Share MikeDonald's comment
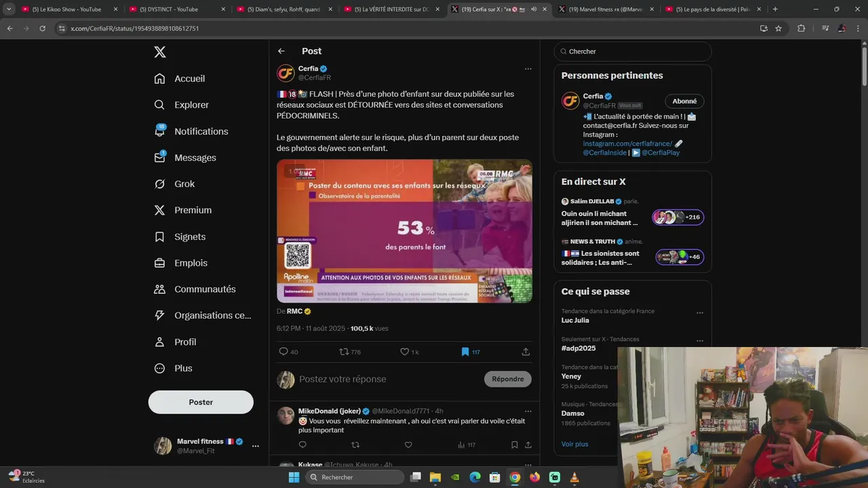 click(x=528, y=445)
